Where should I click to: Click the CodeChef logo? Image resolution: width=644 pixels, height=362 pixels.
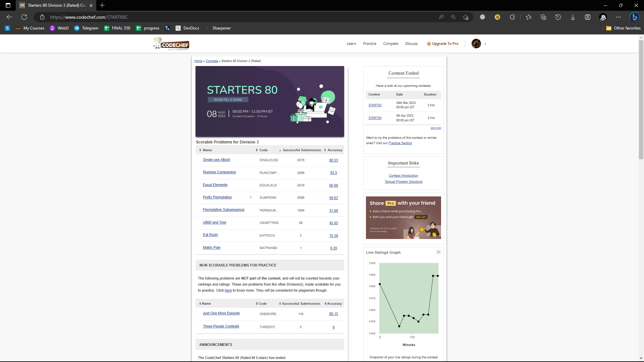click(171, 44)
